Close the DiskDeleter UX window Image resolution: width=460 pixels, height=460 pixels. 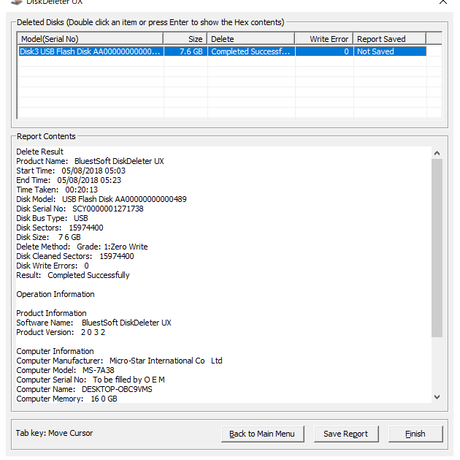443,2
